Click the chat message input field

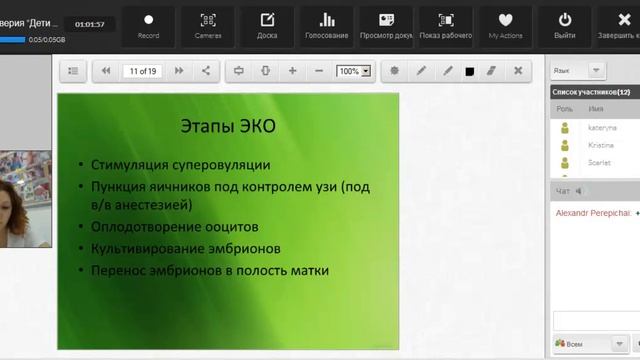[x=596, y=321]
